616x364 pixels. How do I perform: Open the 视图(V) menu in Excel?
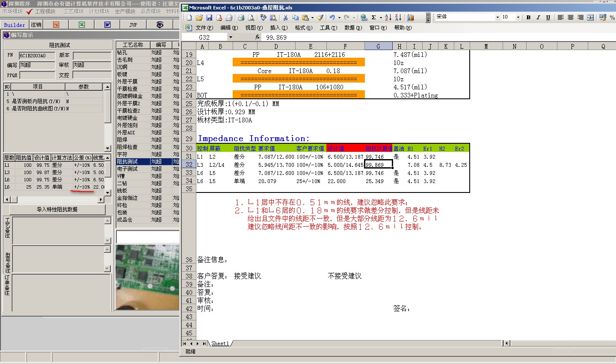click(254, 28)
